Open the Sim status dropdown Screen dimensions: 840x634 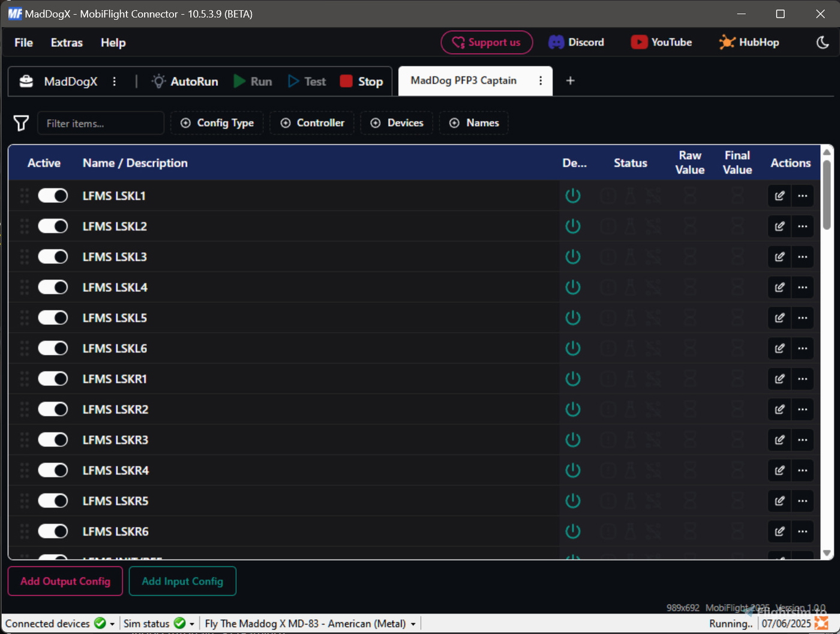191,624
